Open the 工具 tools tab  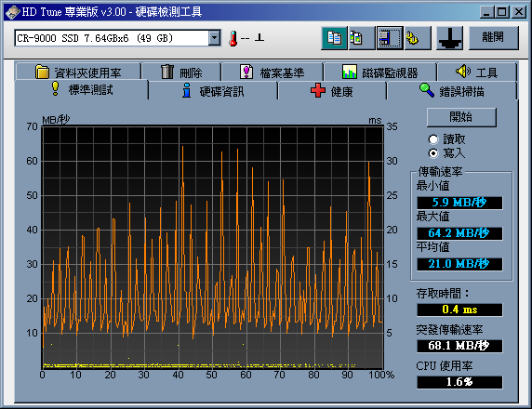point(477,72)
